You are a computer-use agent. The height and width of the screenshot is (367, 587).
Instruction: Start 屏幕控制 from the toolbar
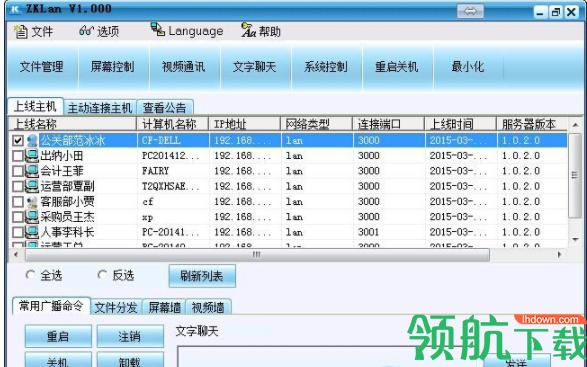(x=113, y=67)
